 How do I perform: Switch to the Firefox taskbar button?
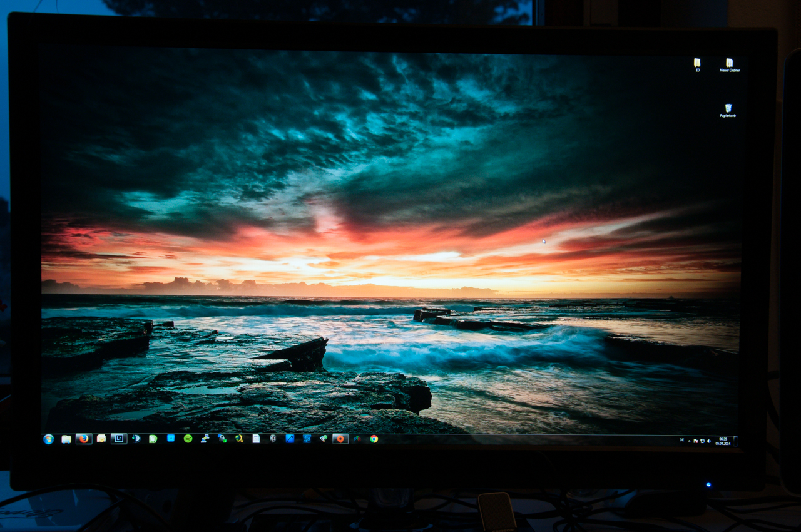[x=84, y=439]
